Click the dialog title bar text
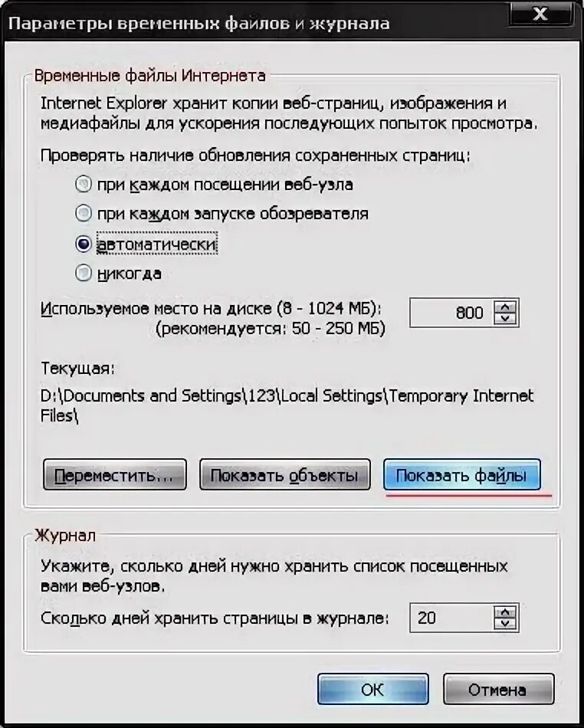 (198, 23)
